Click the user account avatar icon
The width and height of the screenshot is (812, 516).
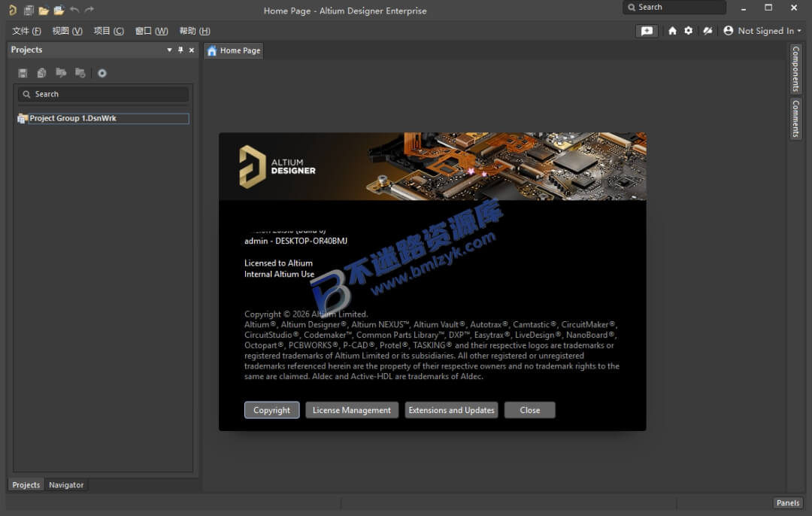tap(728, 31)
